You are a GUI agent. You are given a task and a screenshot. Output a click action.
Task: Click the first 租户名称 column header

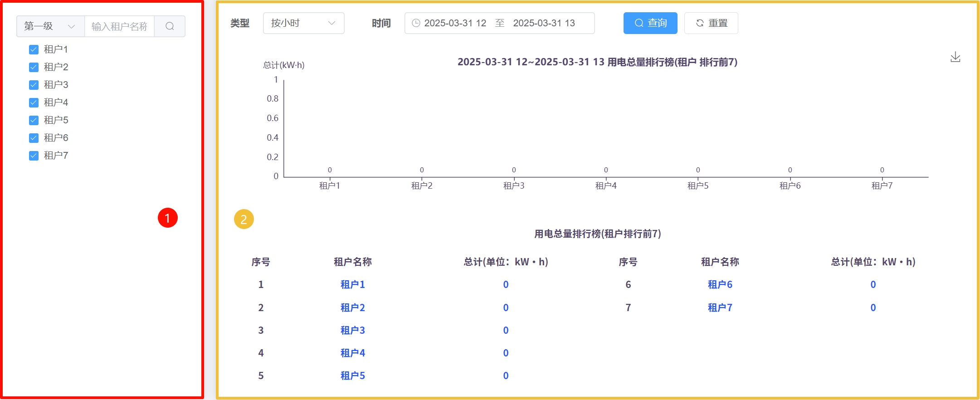coord(352,262)
